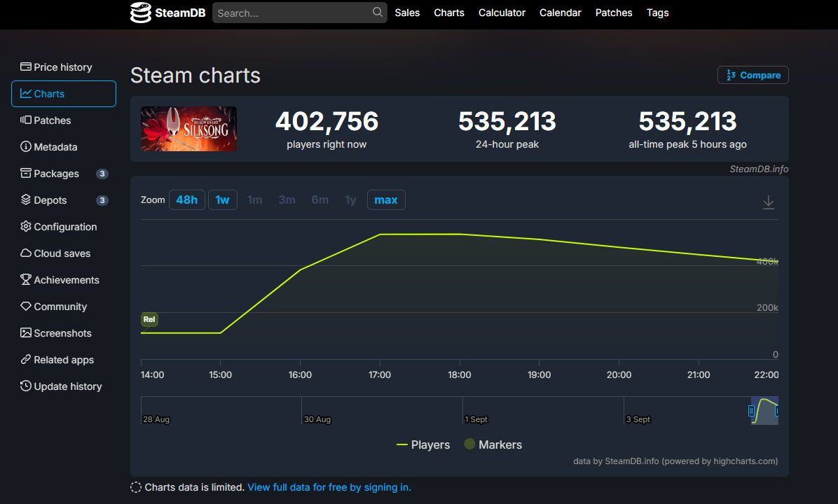
Task: Open Charts in top navigation
Action: point(449,13)
